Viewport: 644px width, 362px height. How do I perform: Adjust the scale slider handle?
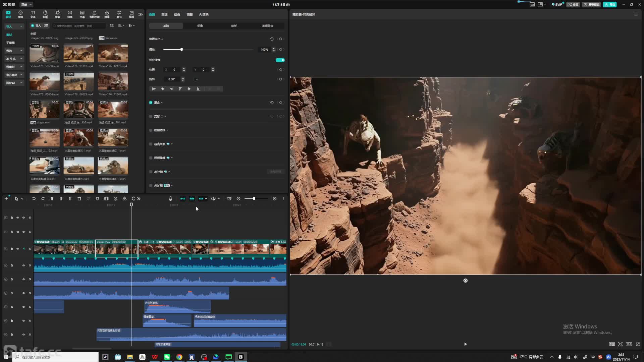[x=181, y=50]
